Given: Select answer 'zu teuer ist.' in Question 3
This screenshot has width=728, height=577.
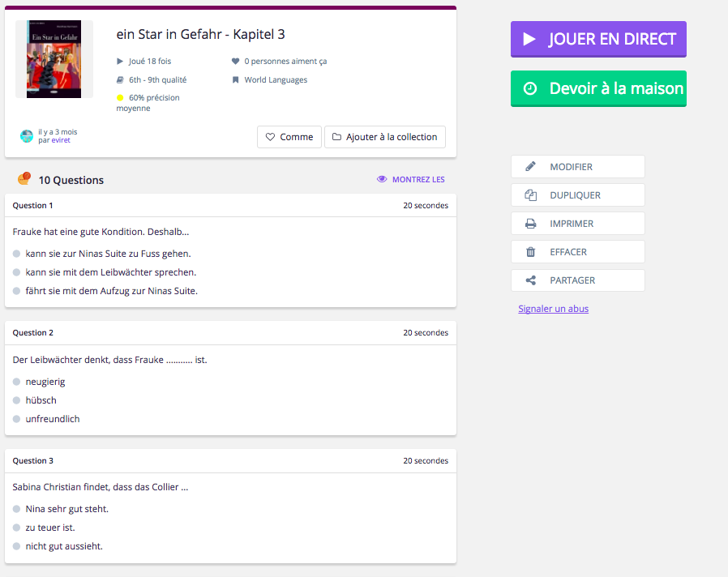Looking at the screenshot, I should tap(17, 528).
